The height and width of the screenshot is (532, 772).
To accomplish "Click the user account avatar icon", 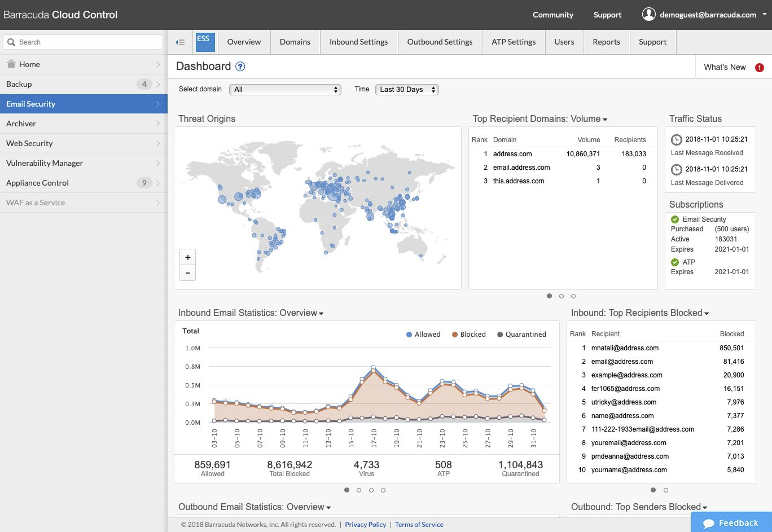I will click(x=649, y=14).
